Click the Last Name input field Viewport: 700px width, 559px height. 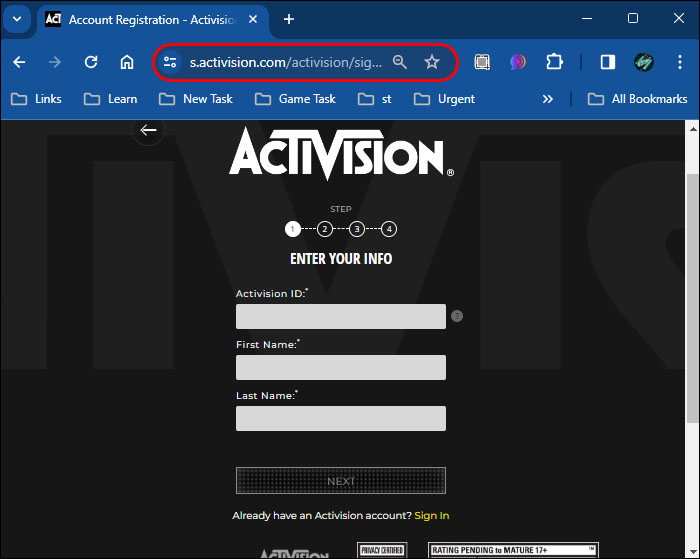click(x=341, y=418)
